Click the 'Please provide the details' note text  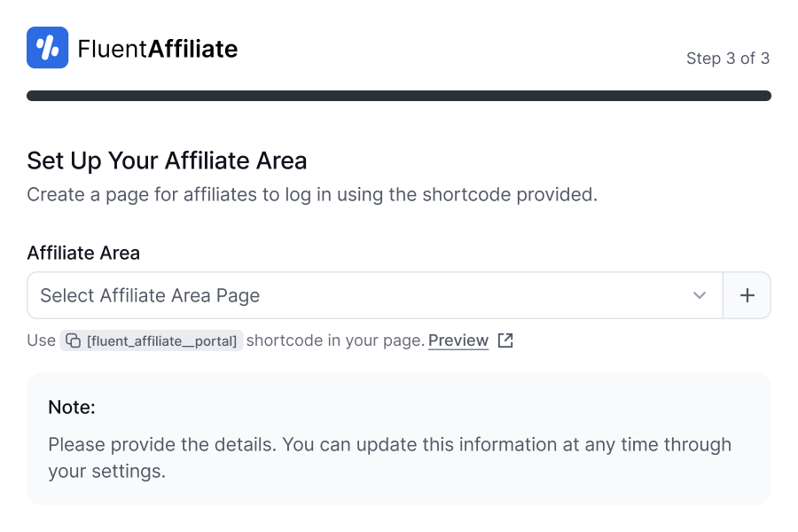[x=390, y=444]
